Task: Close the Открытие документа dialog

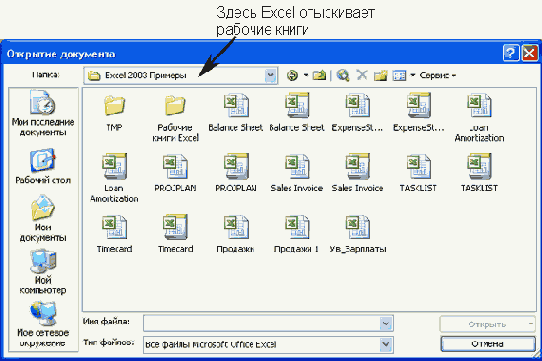Action: click(530, 53)
